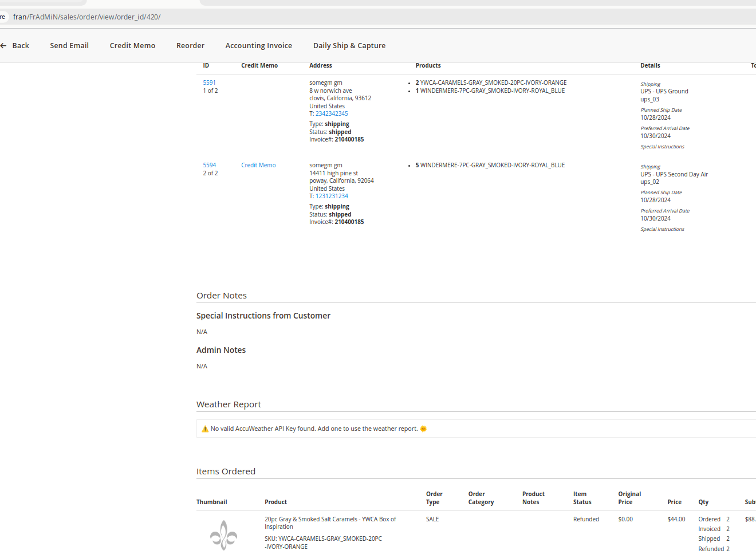Click the Back arrow icon

coord(3,46)
